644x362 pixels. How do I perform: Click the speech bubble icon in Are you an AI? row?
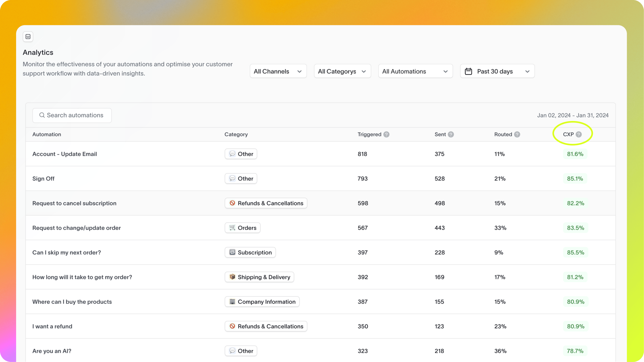click(232, 351)
